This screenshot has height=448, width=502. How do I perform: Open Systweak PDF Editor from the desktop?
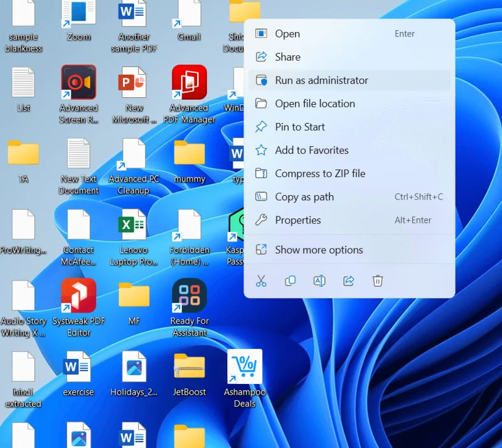coord(78,296)
